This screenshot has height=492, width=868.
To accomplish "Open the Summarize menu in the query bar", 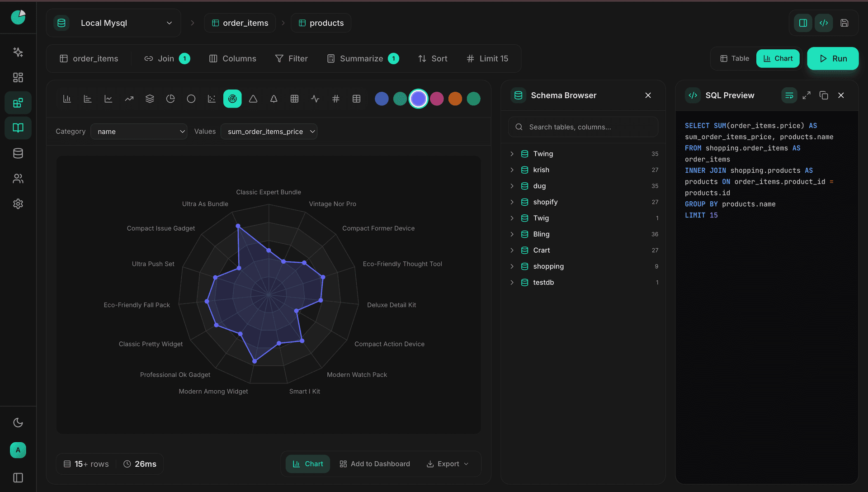I will [x=362, y=58].
